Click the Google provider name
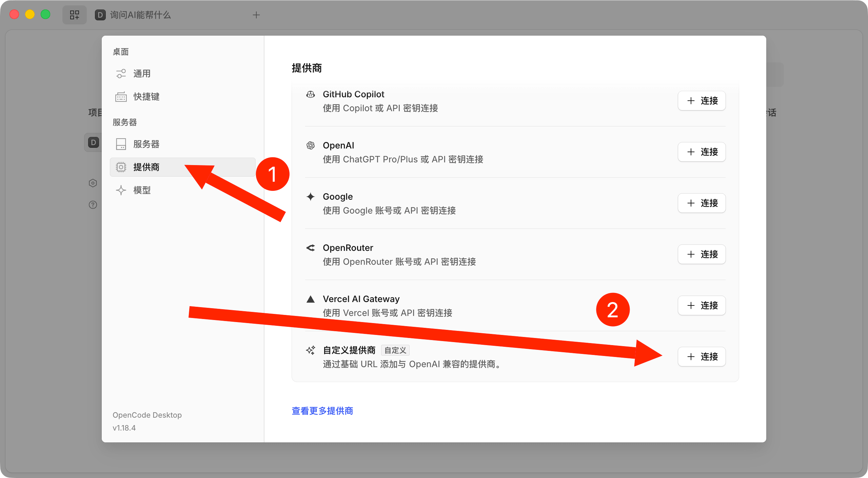The height and width of the screenshot is (478, 868). [x=338, y=197]
